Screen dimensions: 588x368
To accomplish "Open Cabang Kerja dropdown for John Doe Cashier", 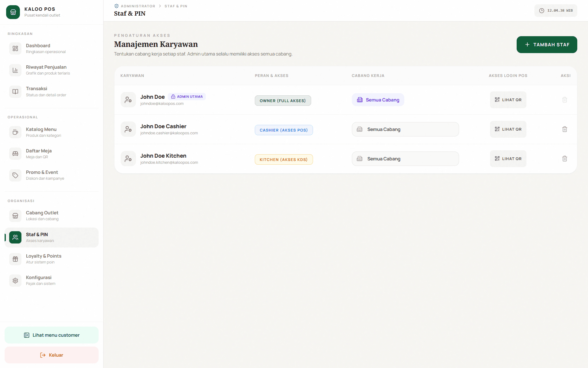I will (405, 129).
